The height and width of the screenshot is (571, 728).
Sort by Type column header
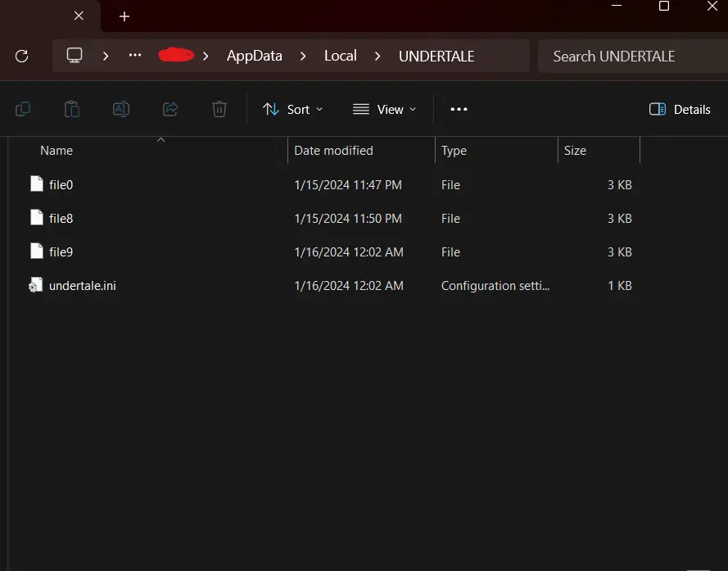click(x=454, y=151)
